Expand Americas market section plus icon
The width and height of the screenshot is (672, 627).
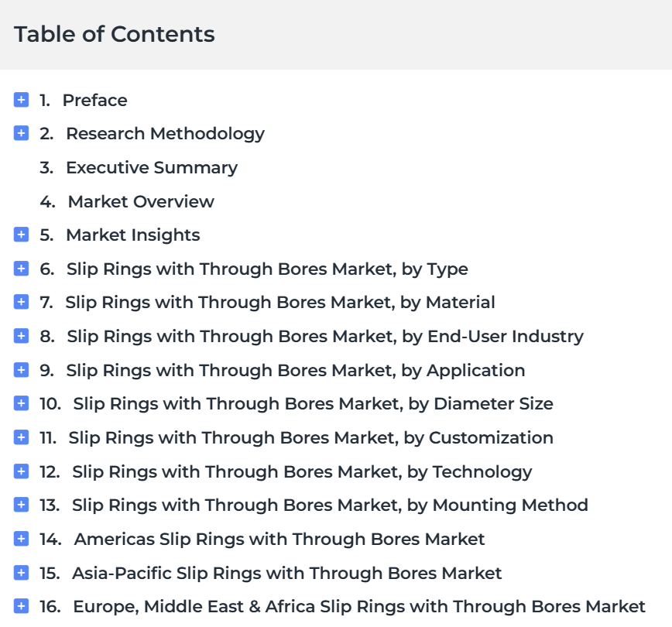(x=21, y=539)
